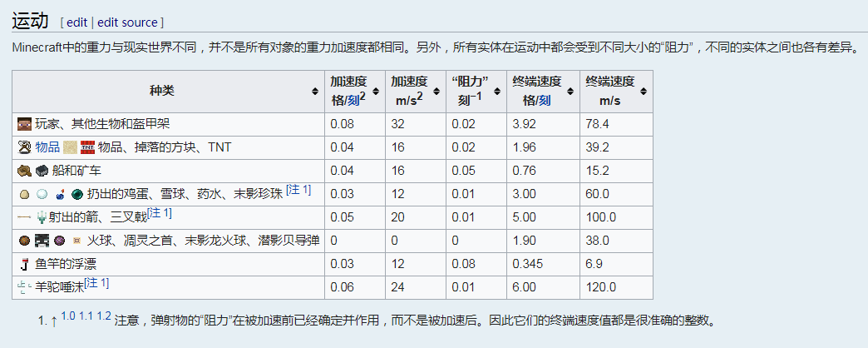Click the TNT block icon
Viewport: 868px width, 348px height.
click(x=87, y=147)
